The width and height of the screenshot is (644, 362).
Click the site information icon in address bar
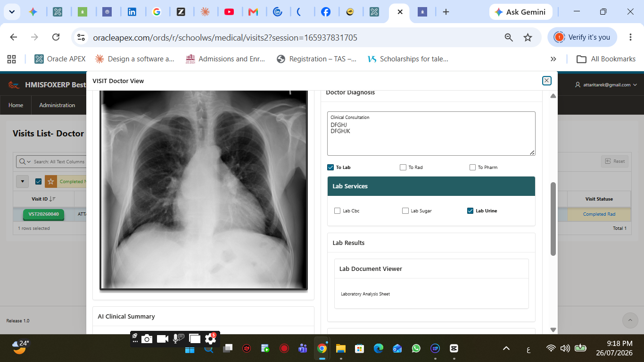81,37
